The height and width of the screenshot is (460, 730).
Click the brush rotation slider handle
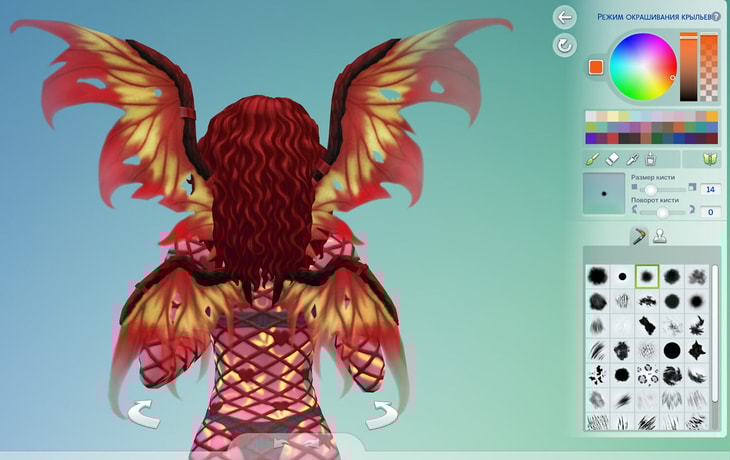[661, 212]
